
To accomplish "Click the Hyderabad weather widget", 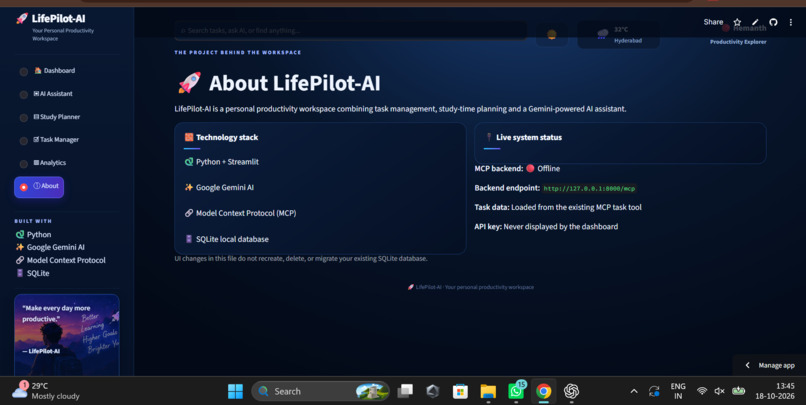I will 619,35.
